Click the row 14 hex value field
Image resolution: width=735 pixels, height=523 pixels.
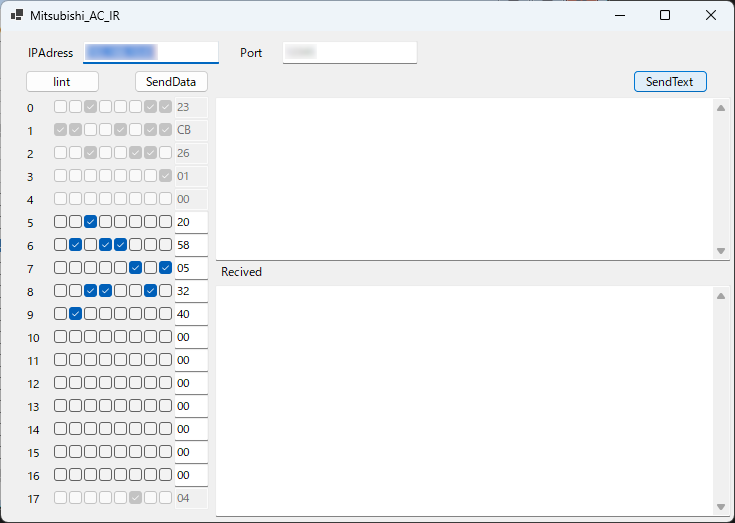pyautogui.click(x=191, y=428)
